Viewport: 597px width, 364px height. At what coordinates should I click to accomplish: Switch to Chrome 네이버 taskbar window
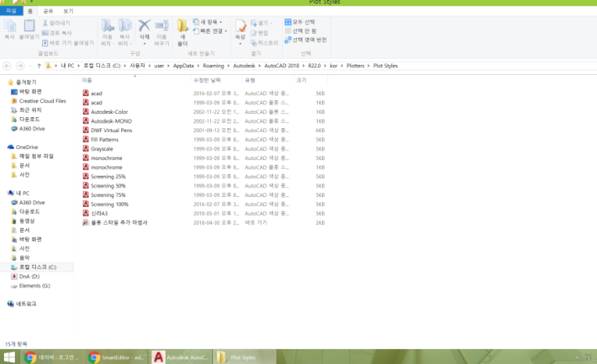click(52, 357)
